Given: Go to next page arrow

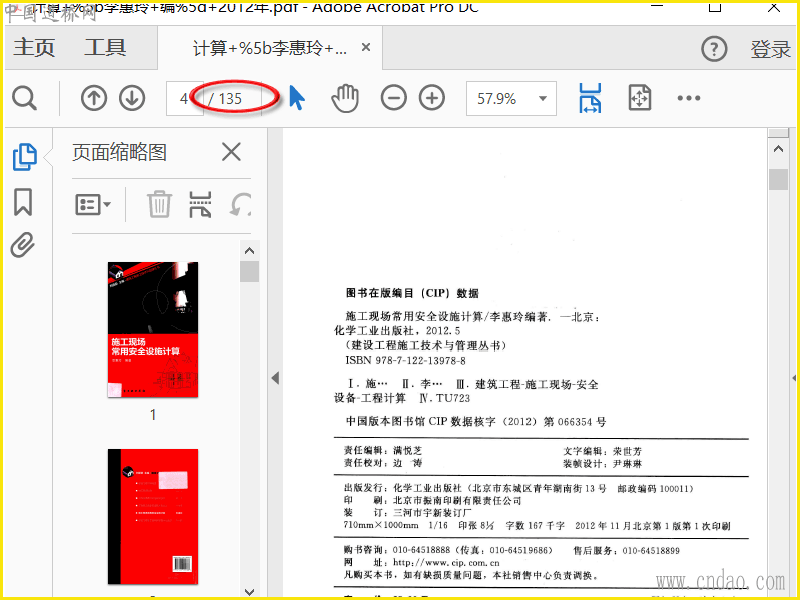Looking at the screenshot, I should coord(132,98).
